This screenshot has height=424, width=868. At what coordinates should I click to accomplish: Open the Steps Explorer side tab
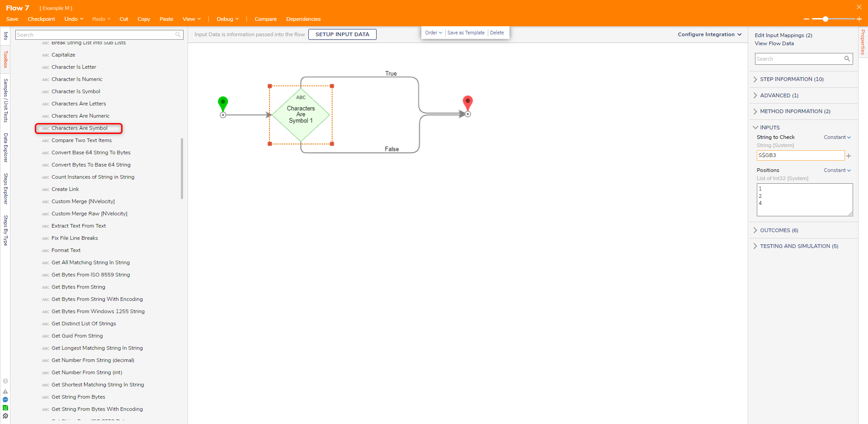pos(5,189)
